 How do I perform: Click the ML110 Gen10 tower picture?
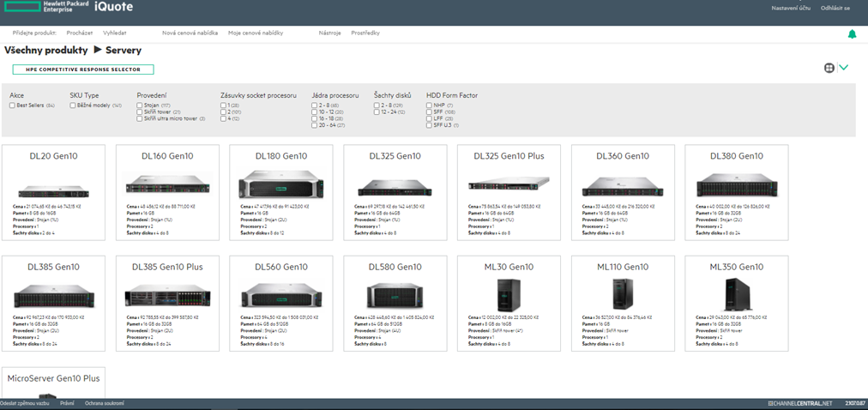coord(623,294)
